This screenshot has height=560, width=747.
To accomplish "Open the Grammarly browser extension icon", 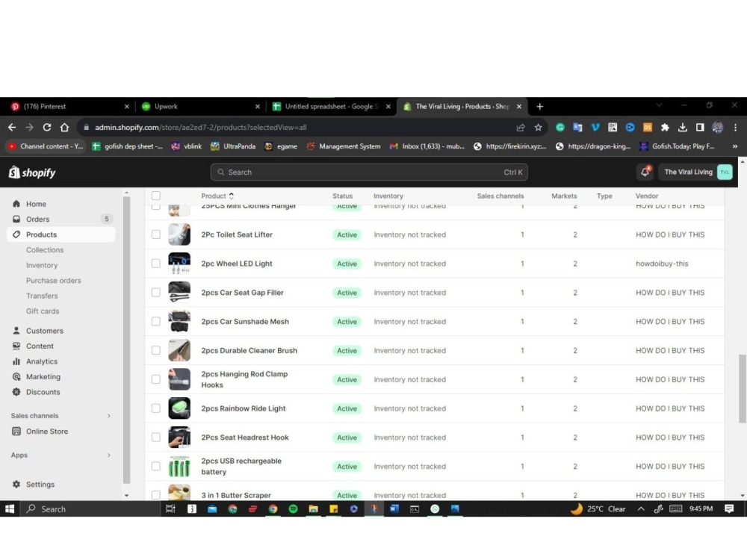I will pyautogui.click(x=560, y=128).
